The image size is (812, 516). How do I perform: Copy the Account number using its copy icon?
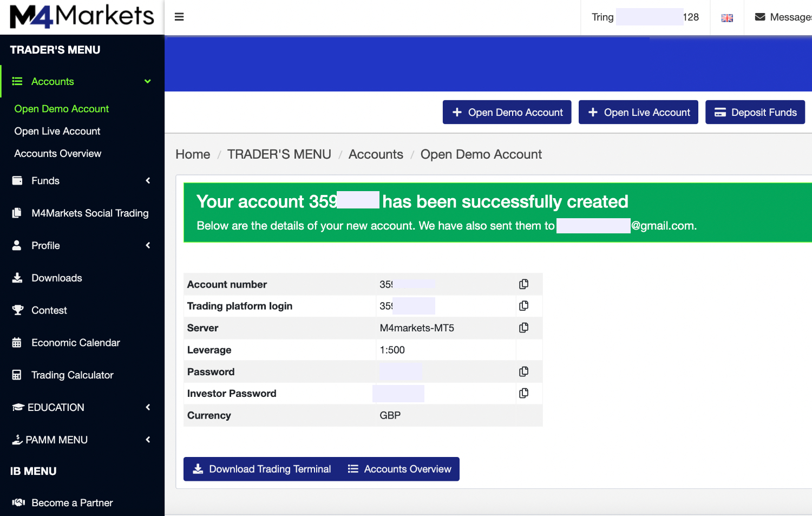click(x=523, y=284)
